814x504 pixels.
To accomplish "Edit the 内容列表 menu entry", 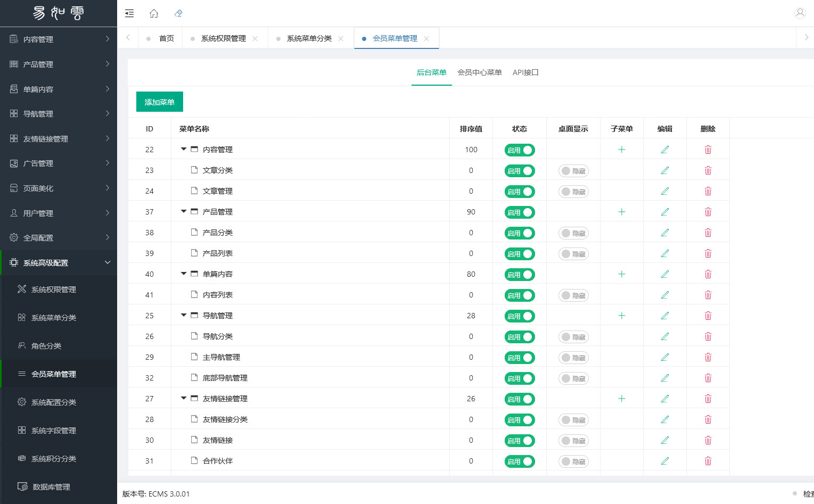I will click(x=664, y=295).
